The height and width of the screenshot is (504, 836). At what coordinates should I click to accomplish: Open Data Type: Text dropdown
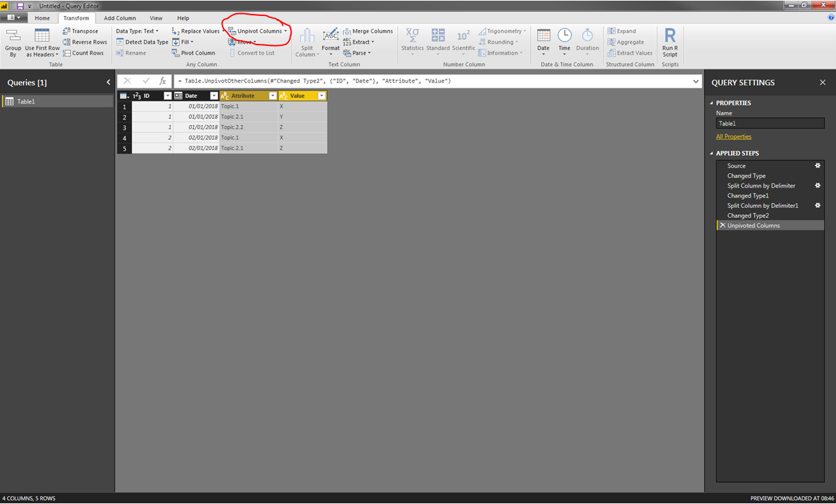138,31
